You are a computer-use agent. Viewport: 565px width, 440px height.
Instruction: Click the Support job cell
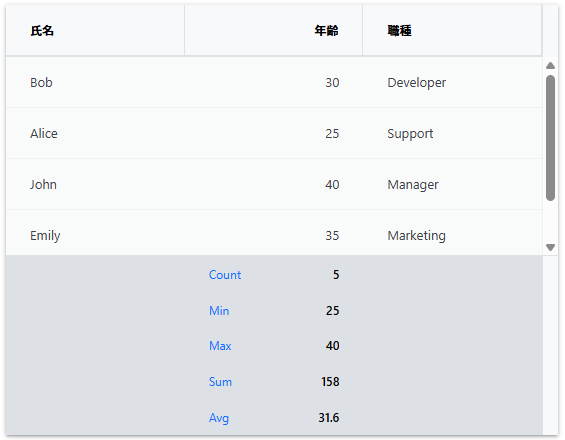tap(452, 133)
